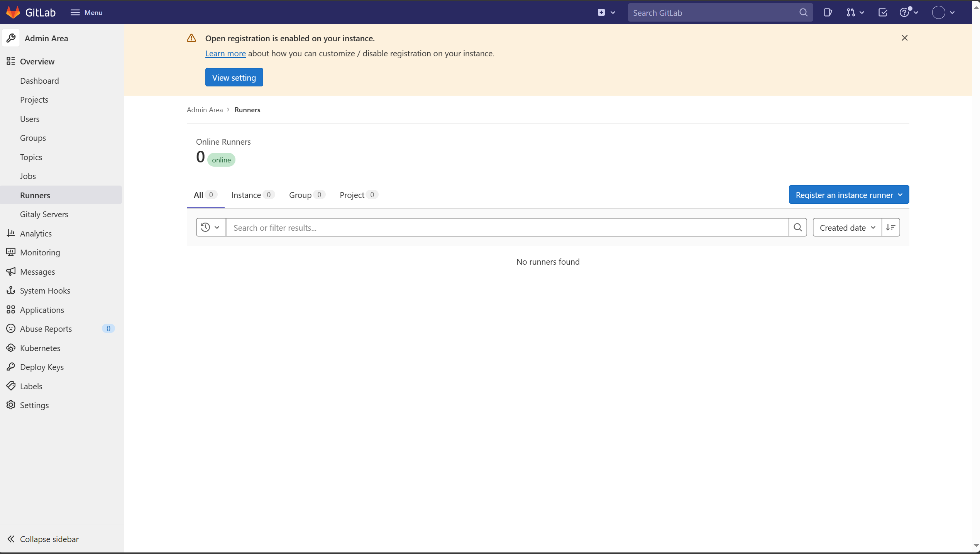980x554 pixels.
Task: Click the Kubernetes icon
Action: coord(11,348)
